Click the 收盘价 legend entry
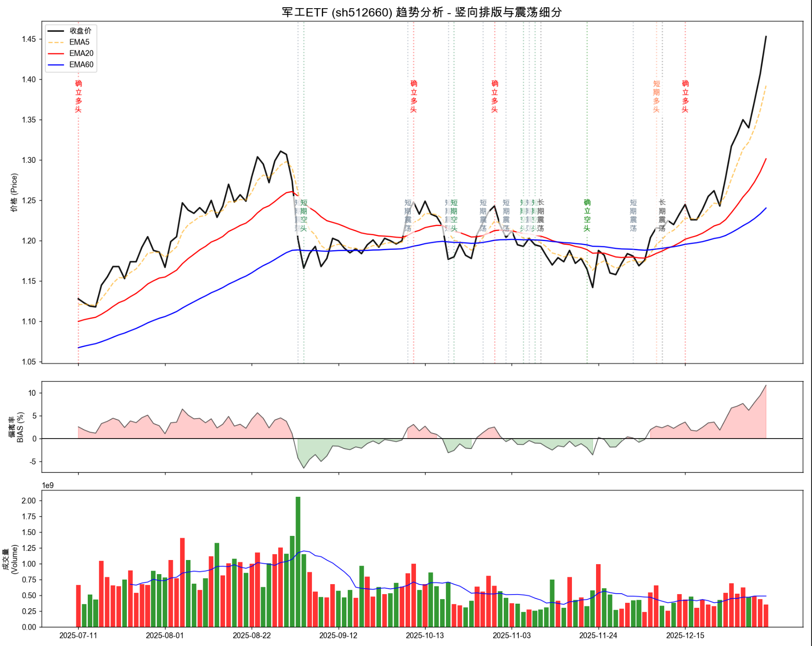This screenshot has height=646, width=812. tap(80, 30)
